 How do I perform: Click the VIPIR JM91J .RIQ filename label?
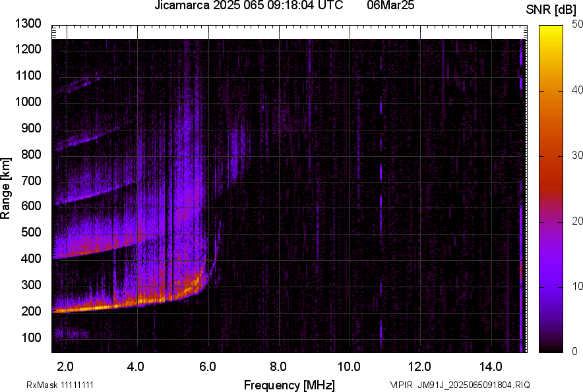(460, 385)
